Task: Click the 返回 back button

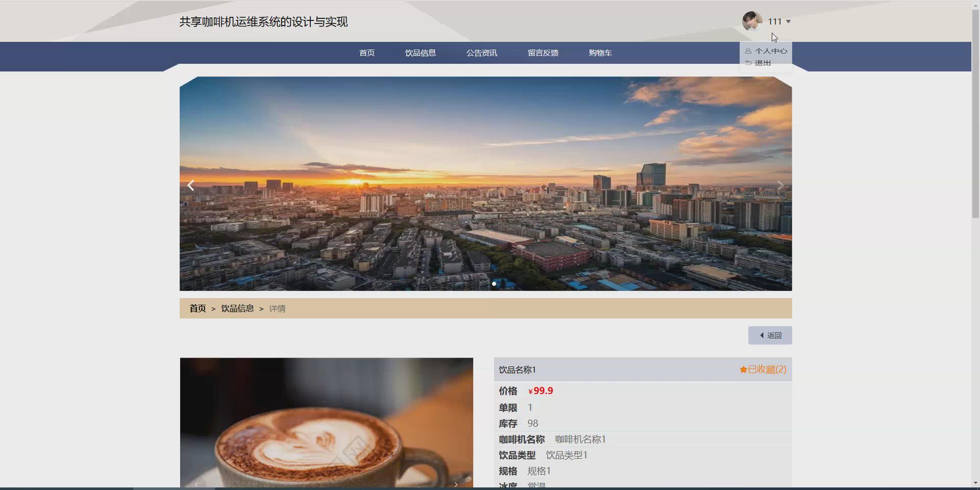Action: (770, 335)
